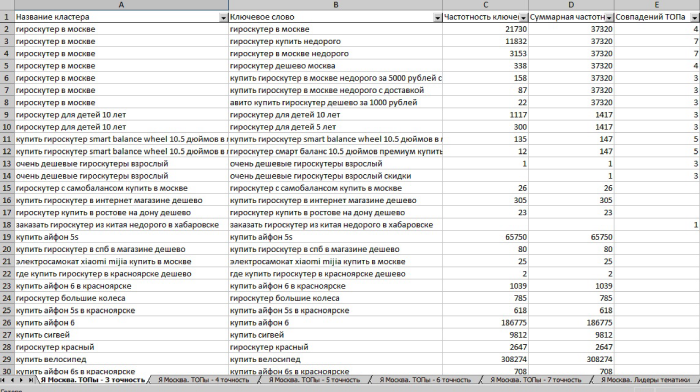Image resolution: width=700 pixels, height=392 pixels.
Task: Click value 618 in column C
Action: click(485, 310)
